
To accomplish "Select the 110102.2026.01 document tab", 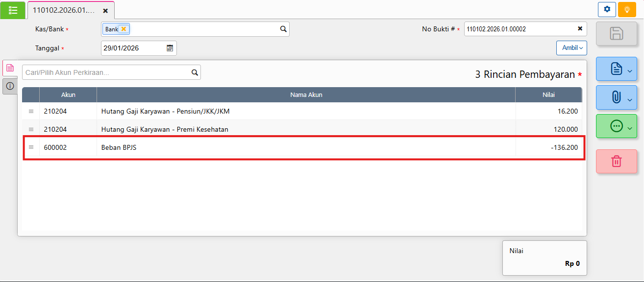I will 63,10.
